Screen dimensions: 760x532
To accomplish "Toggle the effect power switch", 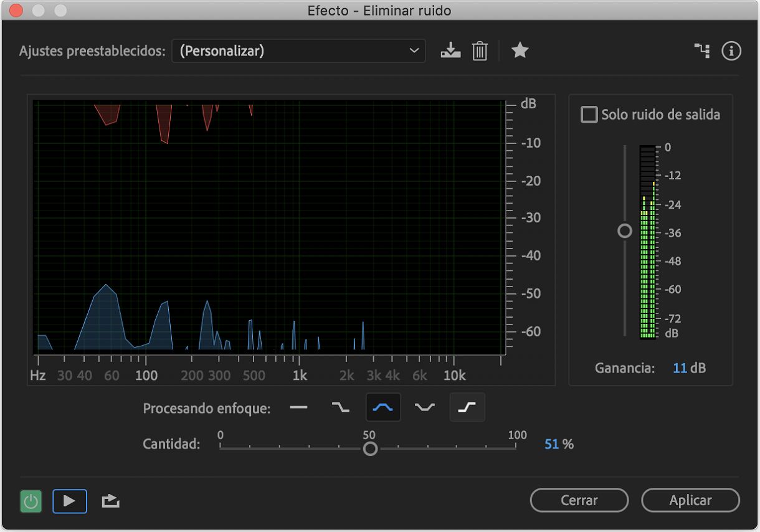I will coord(31,500).
